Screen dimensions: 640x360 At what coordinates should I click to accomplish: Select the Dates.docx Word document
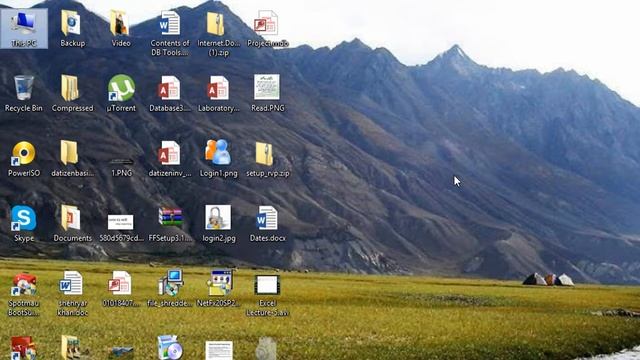click(267, 224)
